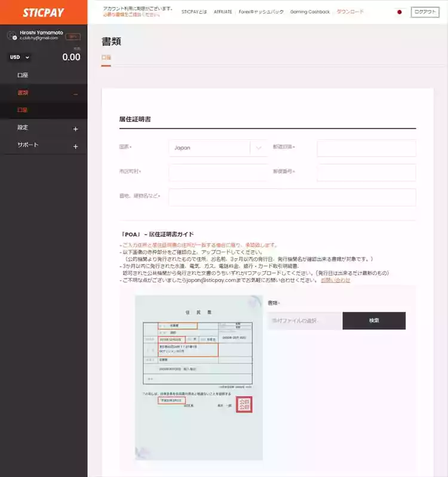Open STICPAYとは in top navigation
448x477 pixels.
click(194, 12)
